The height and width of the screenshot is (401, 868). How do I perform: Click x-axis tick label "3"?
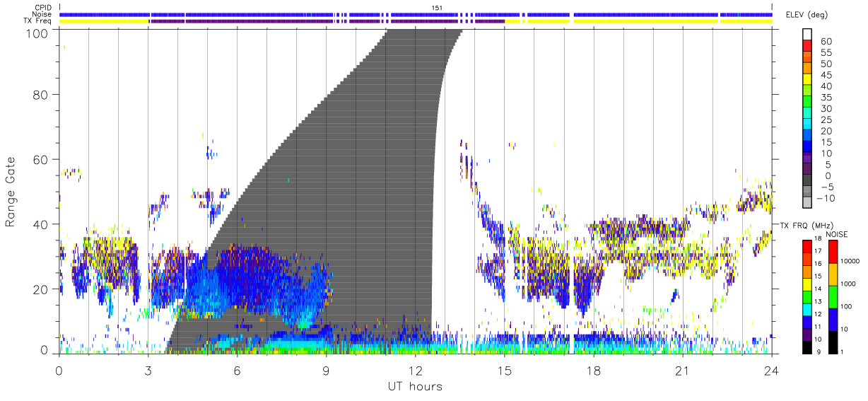[x=148, y=371]
